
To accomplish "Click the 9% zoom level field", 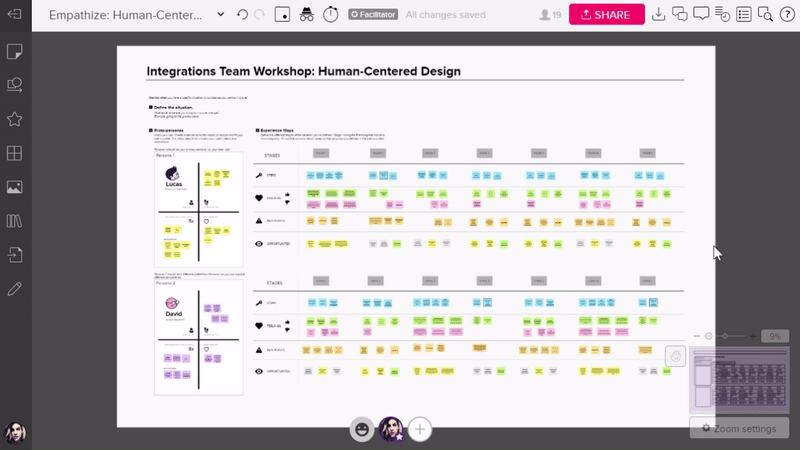I will point(775,336).
